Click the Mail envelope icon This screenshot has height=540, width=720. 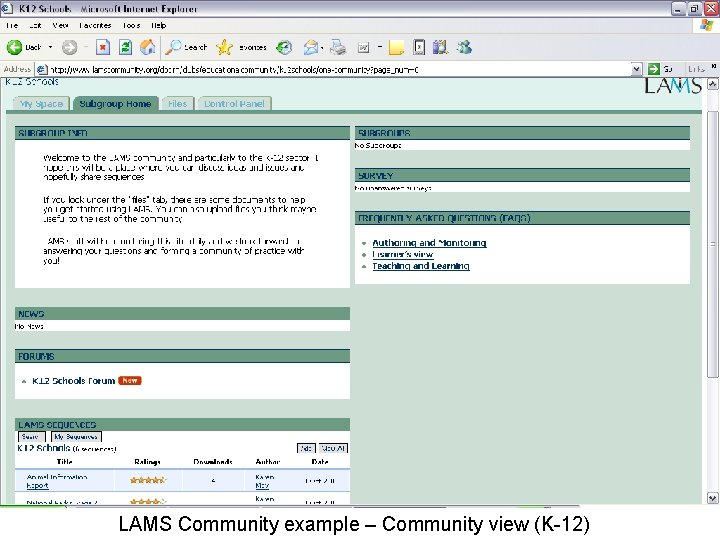click(x=311, y=47)
